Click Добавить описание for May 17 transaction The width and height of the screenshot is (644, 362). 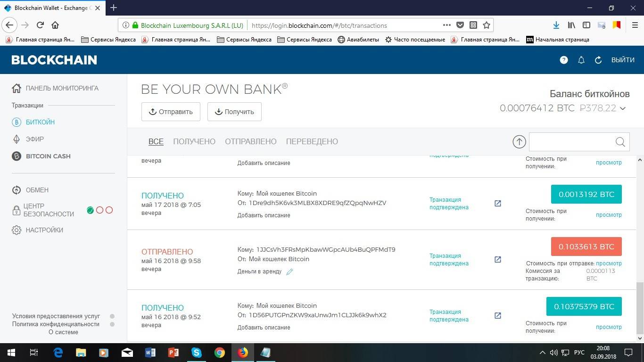(x=264, y=215)
